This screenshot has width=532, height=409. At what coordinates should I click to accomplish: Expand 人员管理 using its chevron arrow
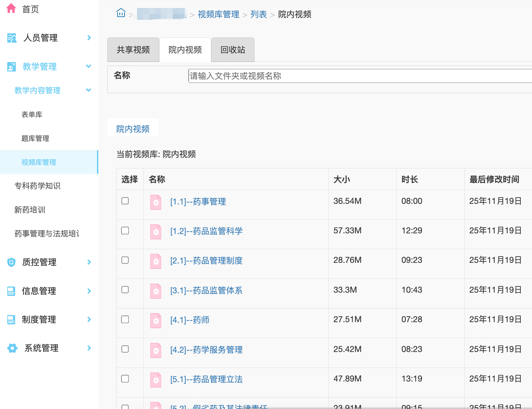(x=89, y=38)
